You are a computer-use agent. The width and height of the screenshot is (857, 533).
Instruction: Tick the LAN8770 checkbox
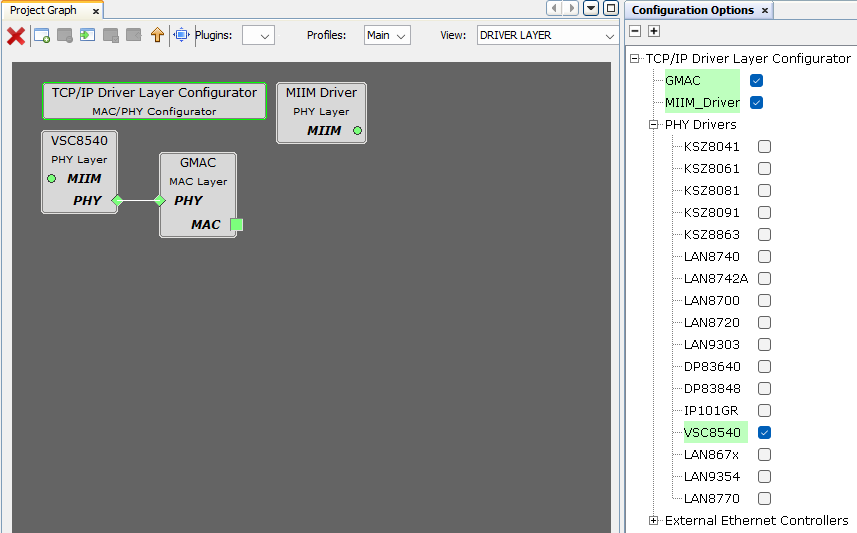[765, 499]
